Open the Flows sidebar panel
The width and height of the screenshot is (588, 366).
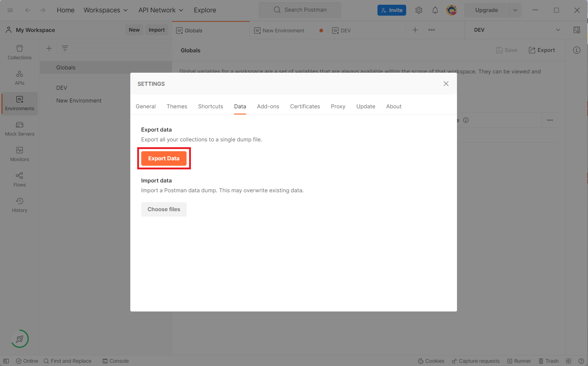(20, 180)
